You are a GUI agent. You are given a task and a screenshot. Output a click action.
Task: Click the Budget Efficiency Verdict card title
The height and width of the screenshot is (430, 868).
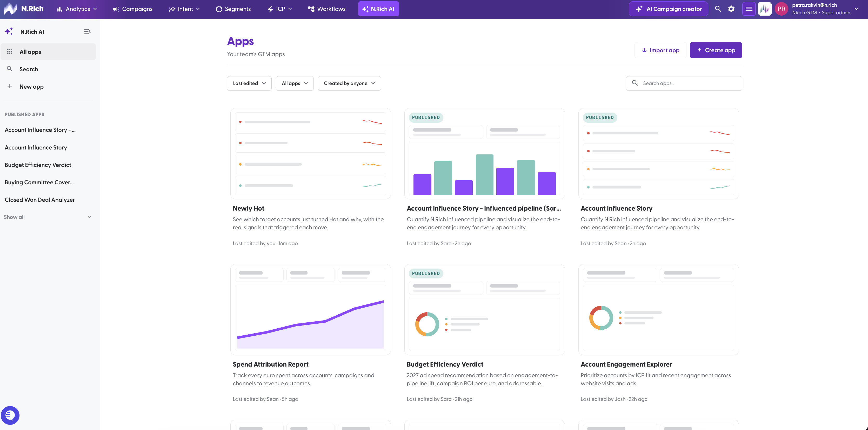[x=445, y=364]
